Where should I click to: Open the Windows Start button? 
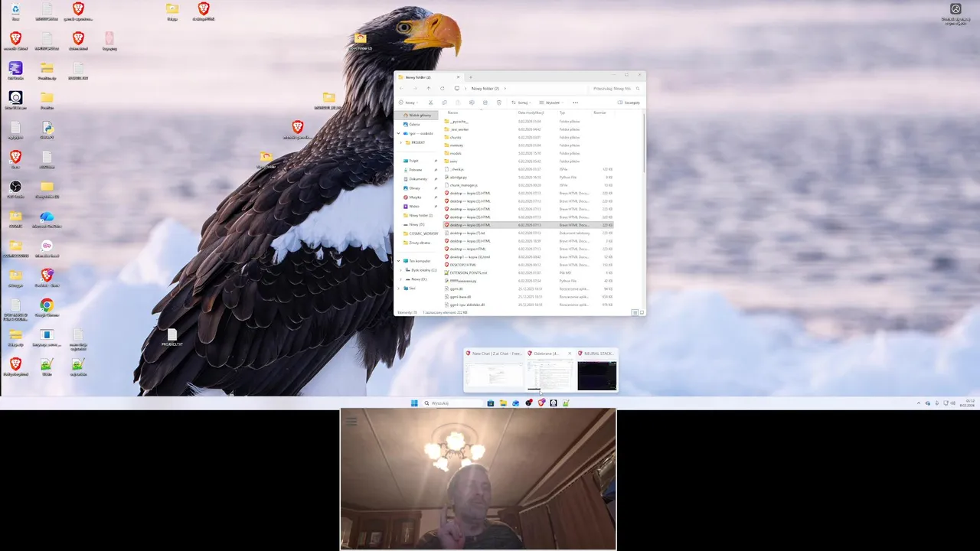414,403
